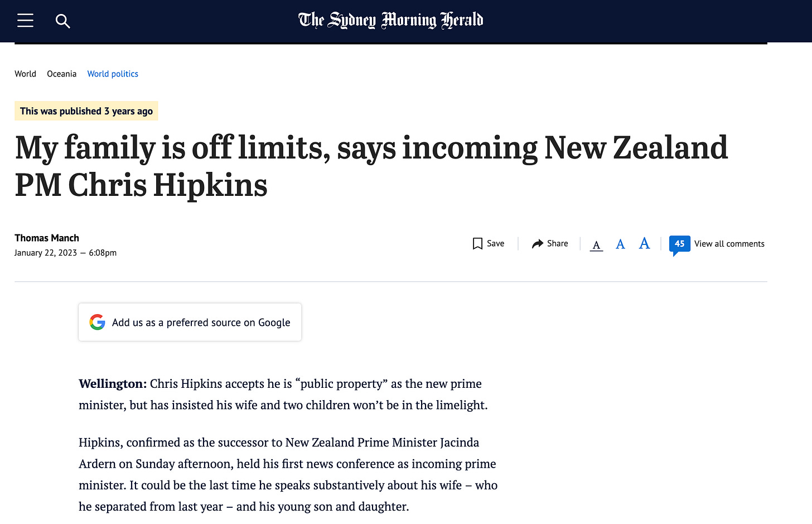The height and width of the screenshot is (524, 812).
Task: Open author Thomas Manch's profile
Action: [x=47, y=238]
